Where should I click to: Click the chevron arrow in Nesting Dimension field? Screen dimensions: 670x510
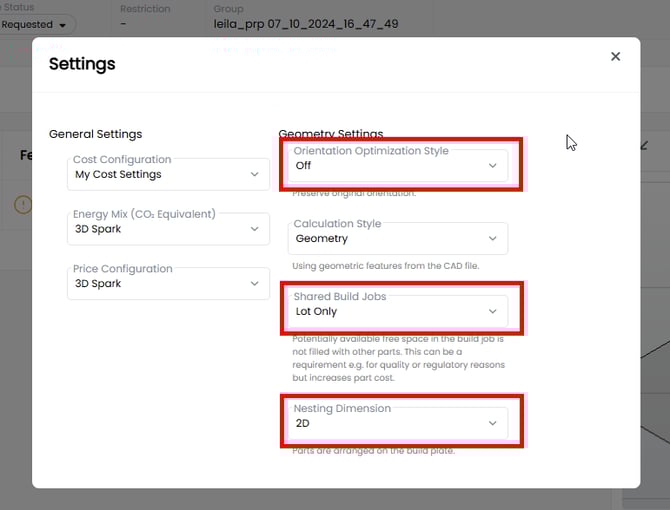[492, 424]
